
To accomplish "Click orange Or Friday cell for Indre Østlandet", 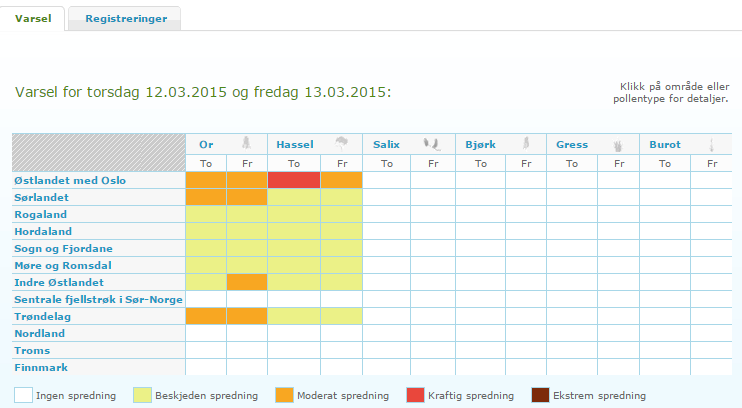I will coord(247,283).
